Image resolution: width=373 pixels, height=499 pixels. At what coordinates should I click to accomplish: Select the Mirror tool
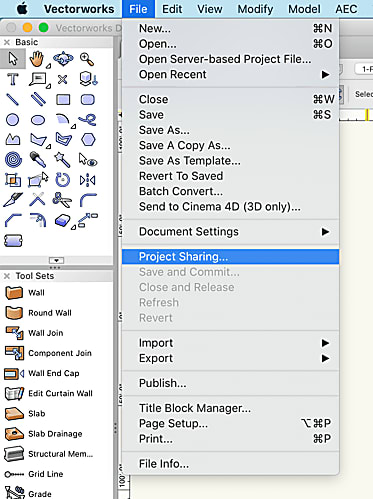coord(88,180)
